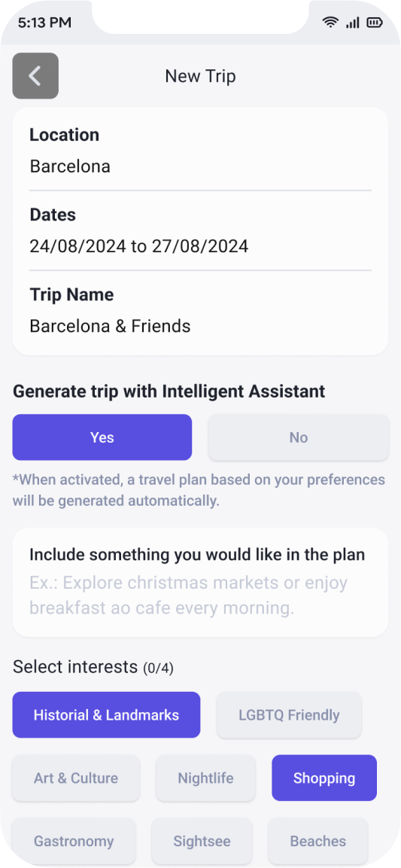Choose the Art & Culture interest
Screen dimensions: 401x868
click(x=76, y=778)
